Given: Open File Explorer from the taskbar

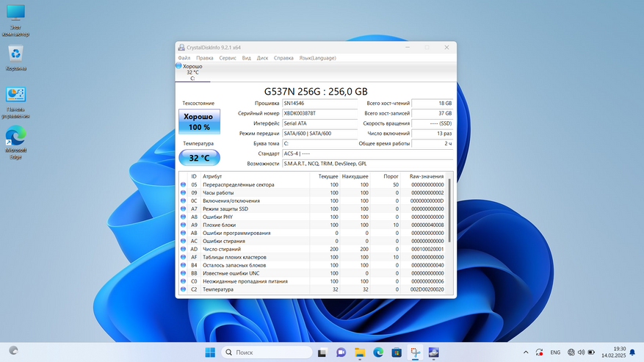Looking at the screenshot, I should point(360,352).
